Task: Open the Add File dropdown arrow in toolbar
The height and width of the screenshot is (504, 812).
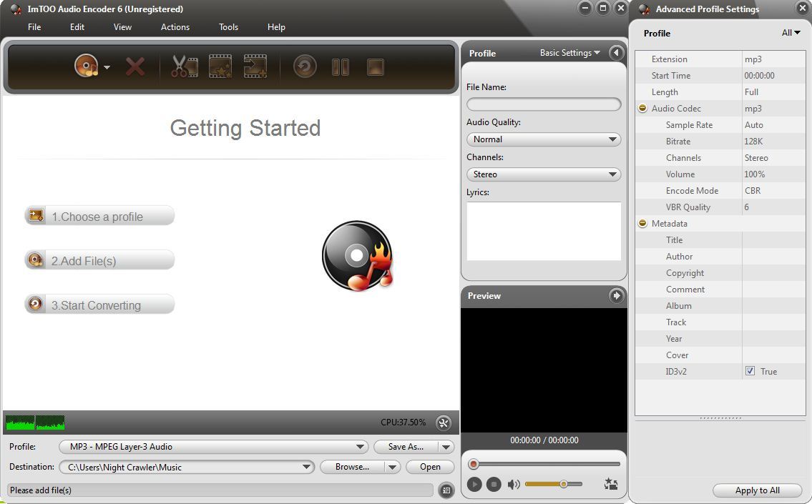Action: pos(107,67)
